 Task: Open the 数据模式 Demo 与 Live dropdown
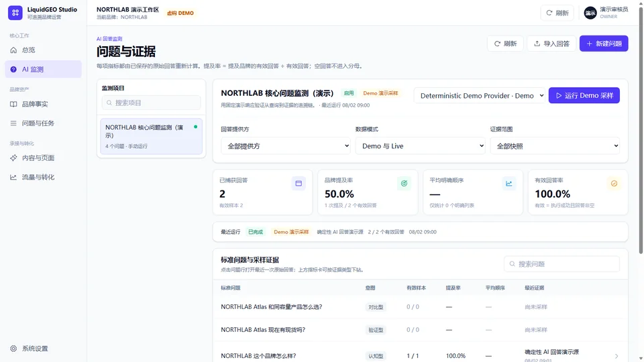click(420, 145)
